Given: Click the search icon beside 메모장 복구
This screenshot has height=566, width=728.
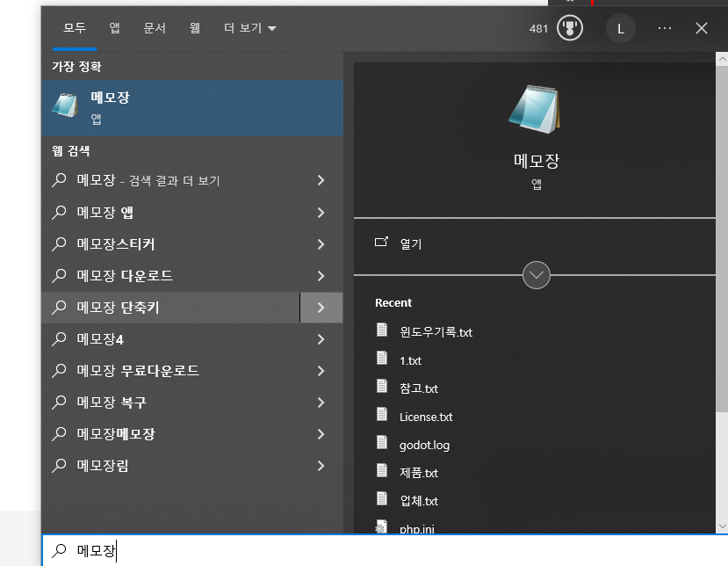Looking at the screenshot, I should [59, 403].
